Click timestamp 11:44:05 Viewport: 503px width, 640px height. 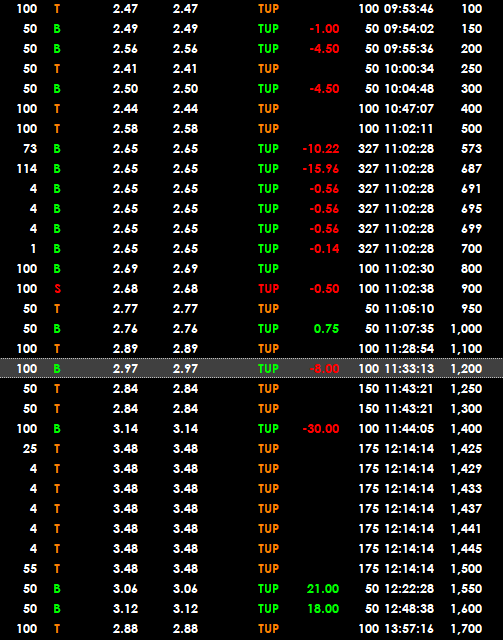coord(409,429)
